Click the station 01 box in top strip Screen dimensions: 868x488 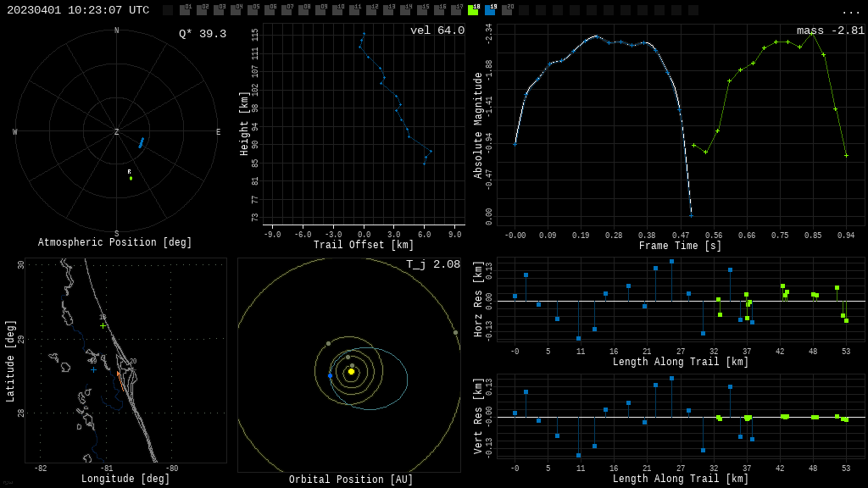[x=185, y=10]
